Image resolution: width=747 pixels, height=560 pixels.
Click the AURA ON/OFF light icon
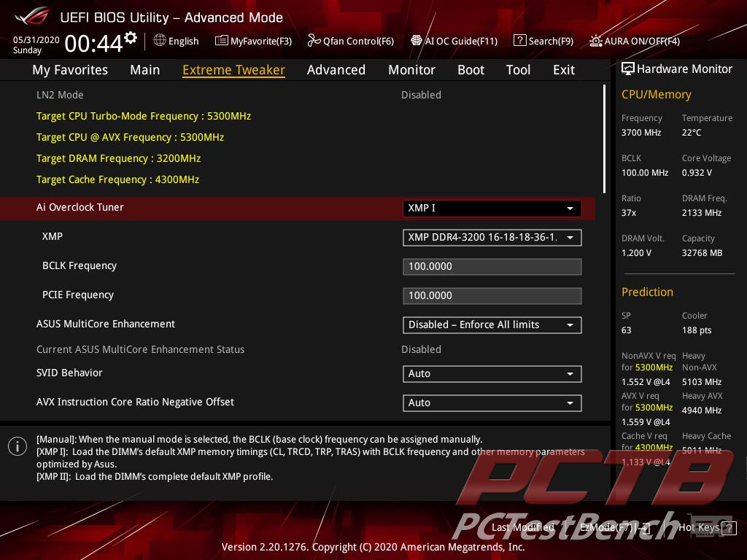pyautogui.click(x=595, y=41)
